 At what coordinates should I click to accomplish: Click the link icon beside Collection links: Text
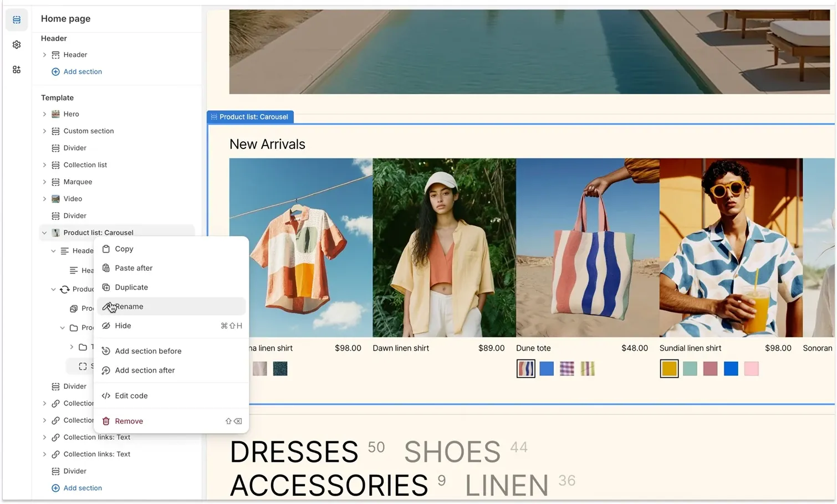coord(55,437)
